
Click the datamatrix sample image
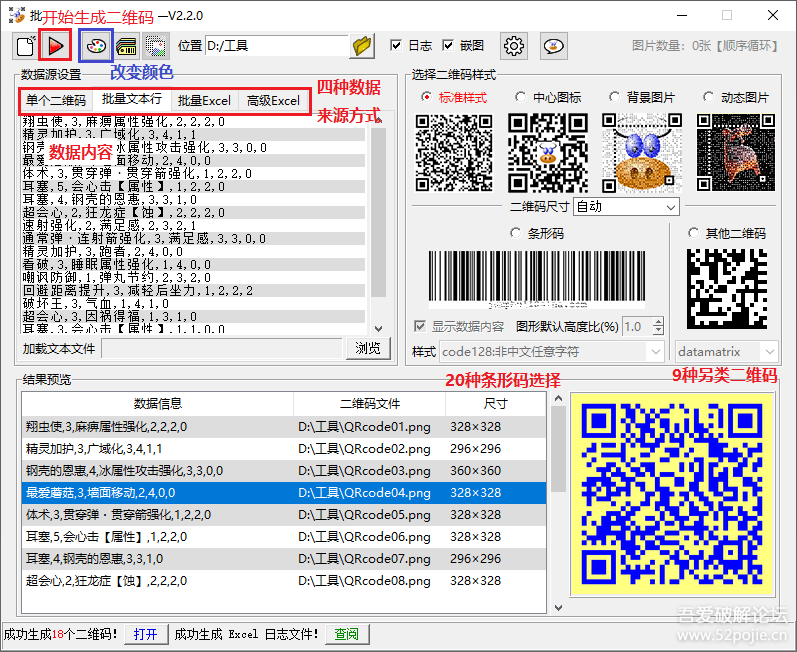pos(727,289)
